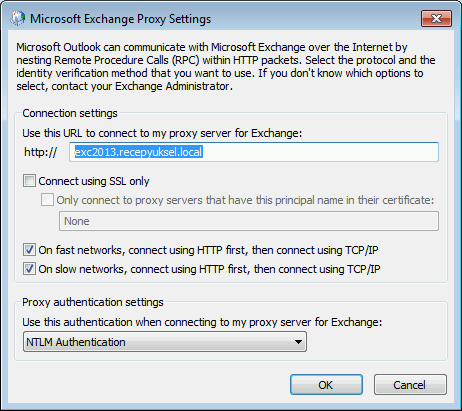
Task: Click the "Use this URL to connect" label
Action: 162,133
